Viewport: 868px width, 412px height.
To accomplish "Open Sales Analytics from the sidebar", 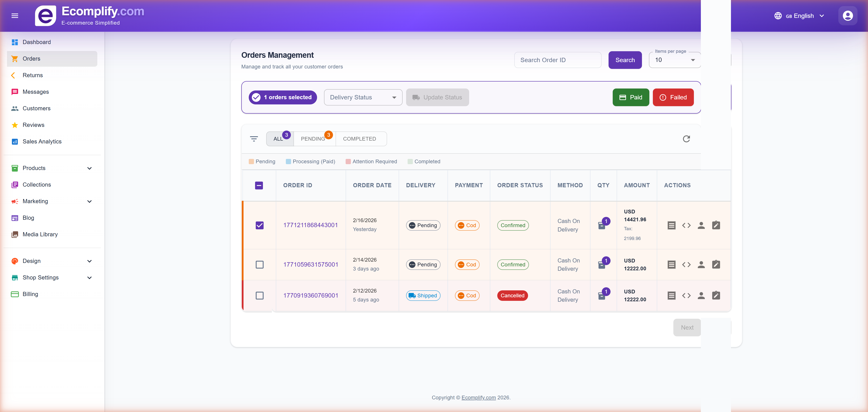I will coord(42,141).
